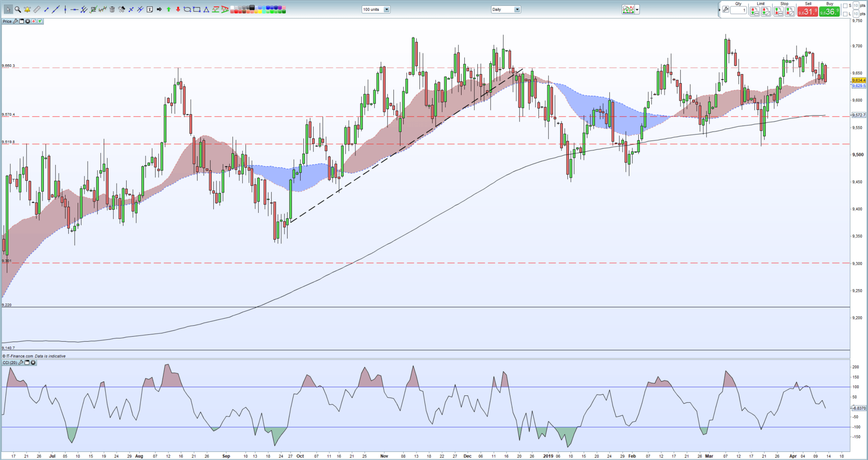Click the S points value field

point(856,5)
